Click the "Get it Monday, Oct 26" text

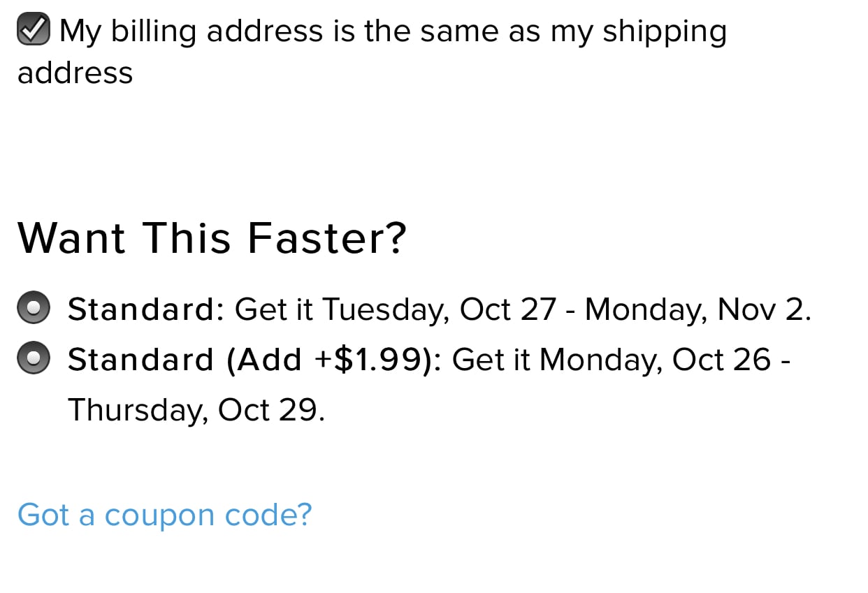(x=611, y=360)
